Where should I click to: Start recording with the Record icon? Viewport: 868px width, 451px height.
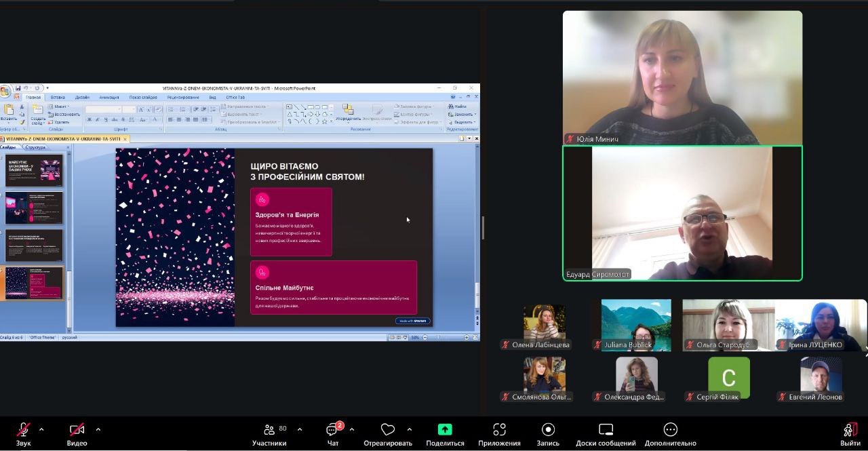tap(548, 430)
